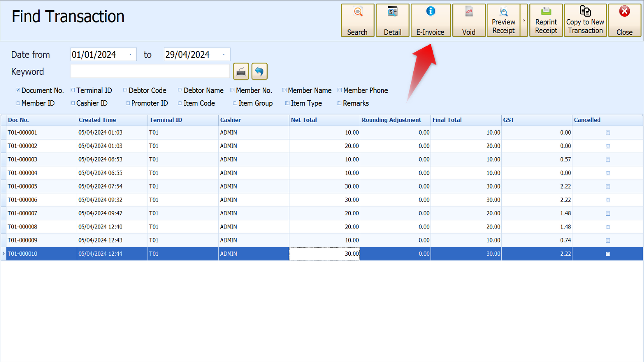Enable the Remarks checkbox

pyautogui.click(x=339, y=103)
